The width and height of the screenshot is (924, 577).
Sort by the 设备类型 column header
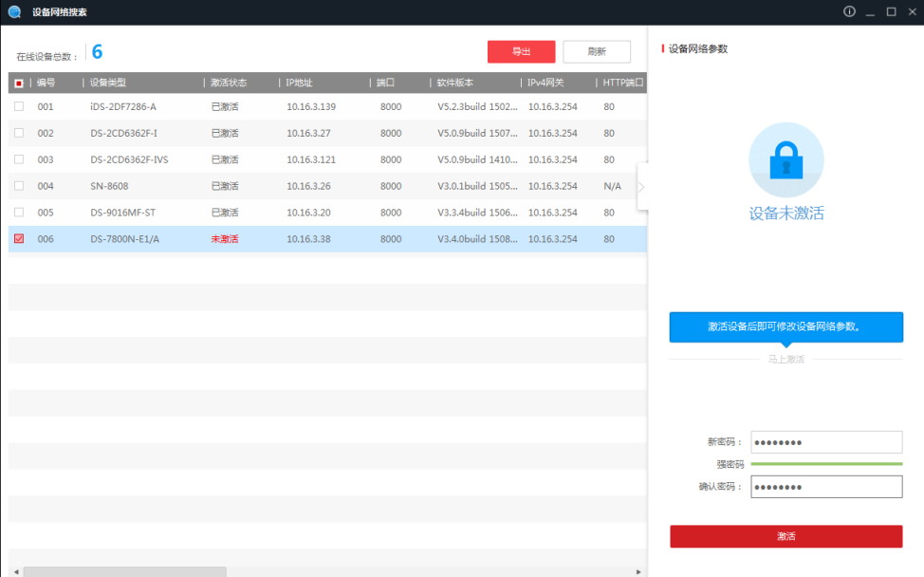pos(108,84)
